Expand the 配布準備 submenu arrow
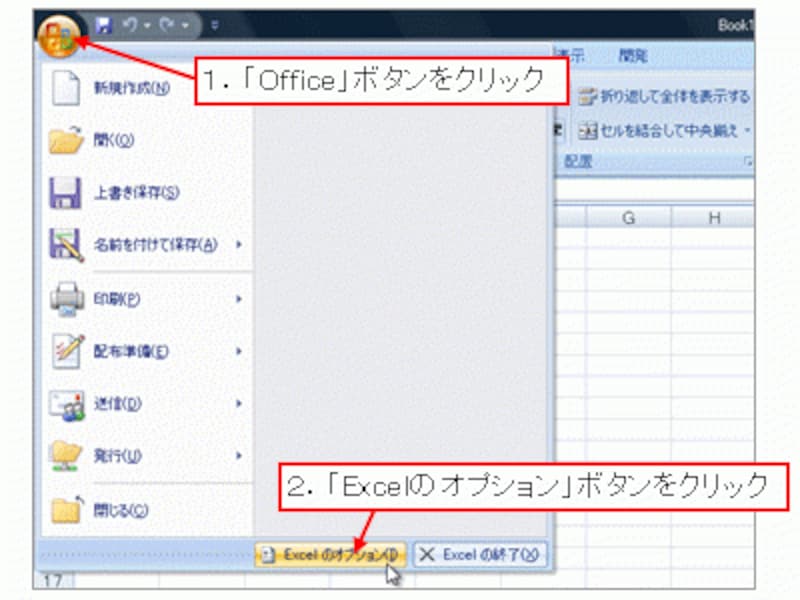This screenshot has width=800, height=600. (x=238, y=351)
